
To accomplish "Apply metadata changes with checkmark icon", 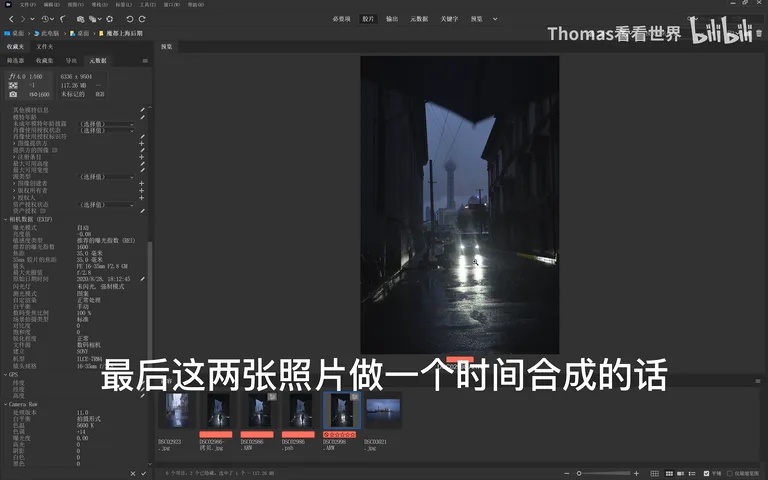I will pyautogui.click(x=144, y=474).
